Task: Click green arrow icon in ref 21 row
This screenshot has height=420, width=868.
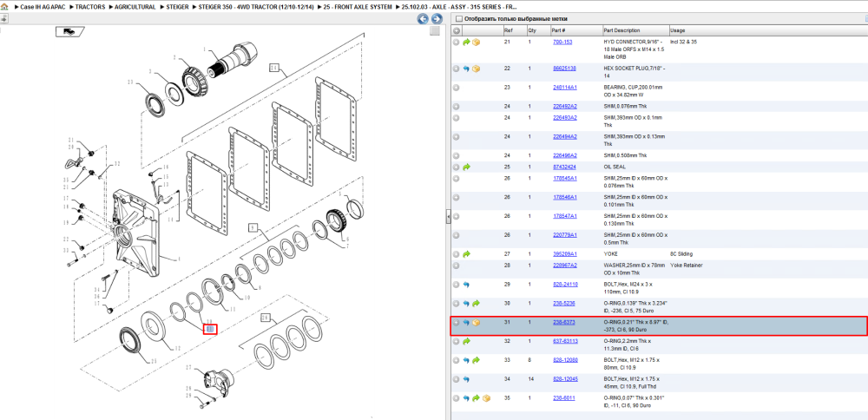Action: [466, 42]
